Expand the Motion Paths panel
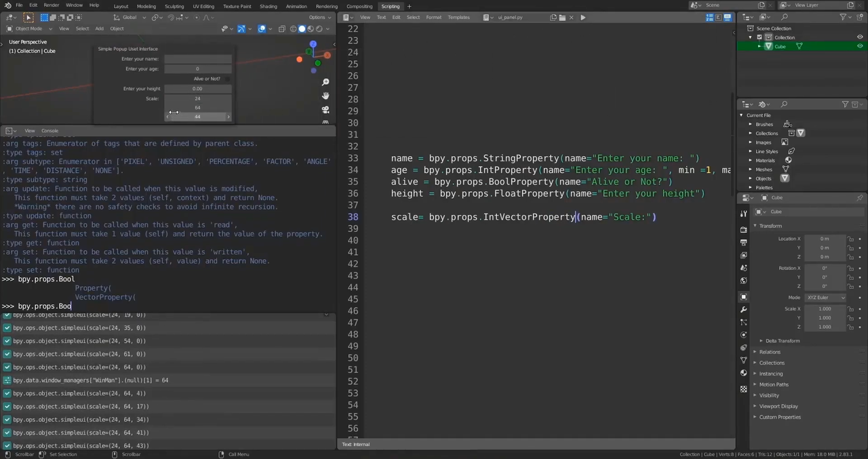Image resolution: width=868 pixels, height=459 pixels. 773,384
